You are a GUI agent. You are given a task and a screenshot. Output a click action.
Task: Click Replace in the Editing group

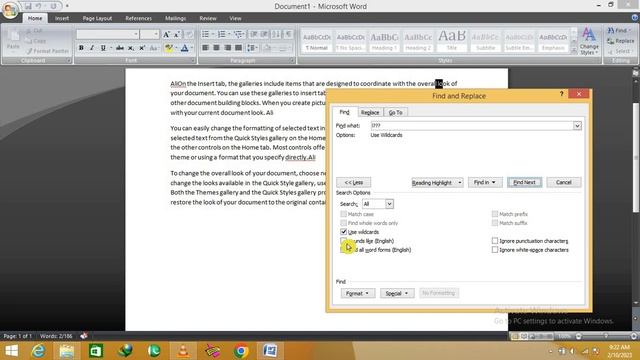coord(620,41)
